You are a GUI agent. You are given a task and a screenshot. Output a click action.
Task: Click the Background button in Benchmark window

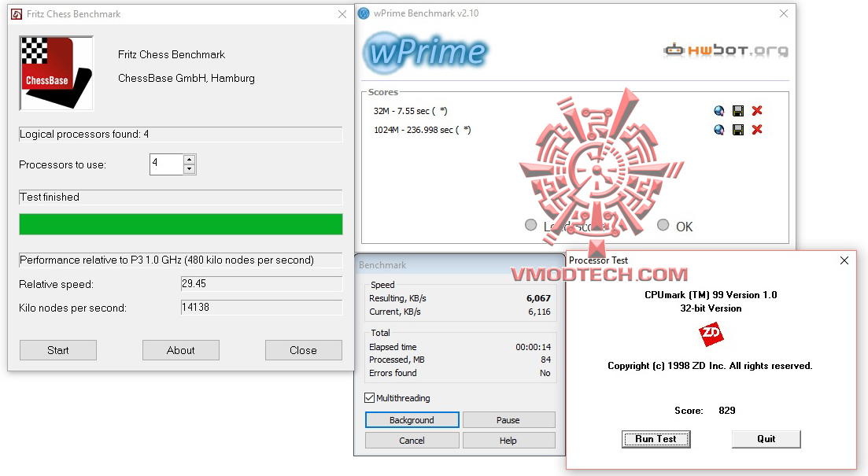coord(412,420)
